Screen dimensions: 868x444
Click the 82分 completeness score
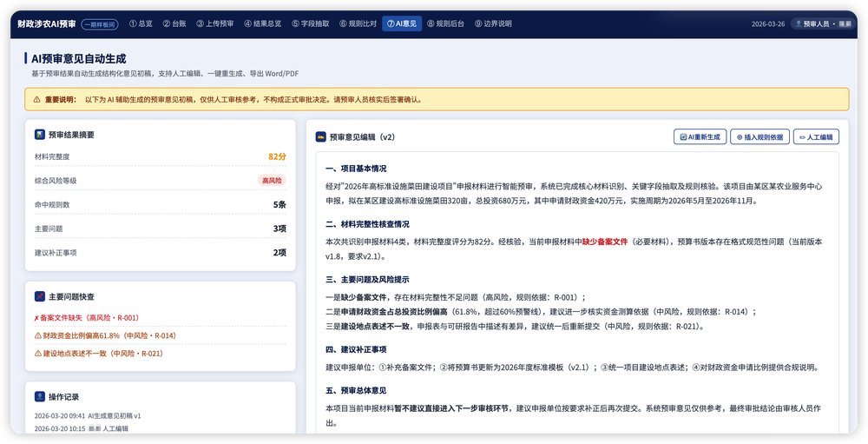pos(278,157)
